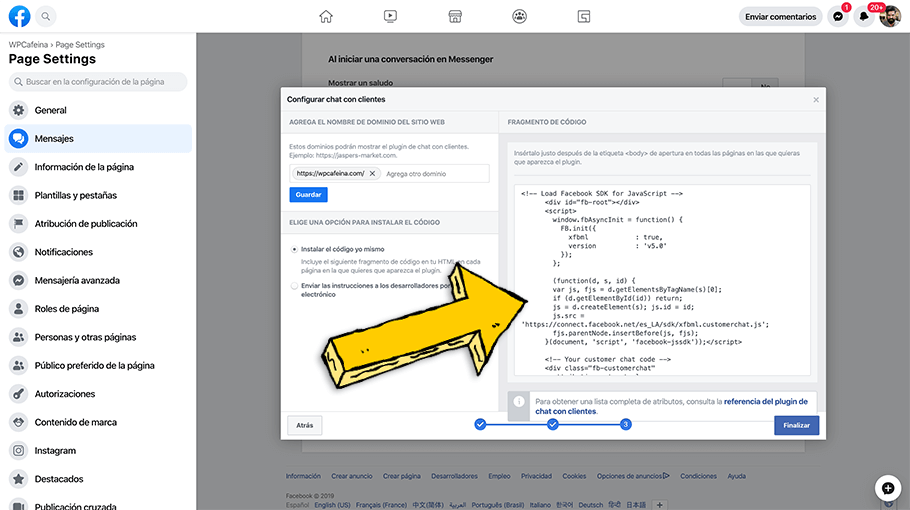Open the Privacidad footer link

pyautogui.click(x=536, y=476)
